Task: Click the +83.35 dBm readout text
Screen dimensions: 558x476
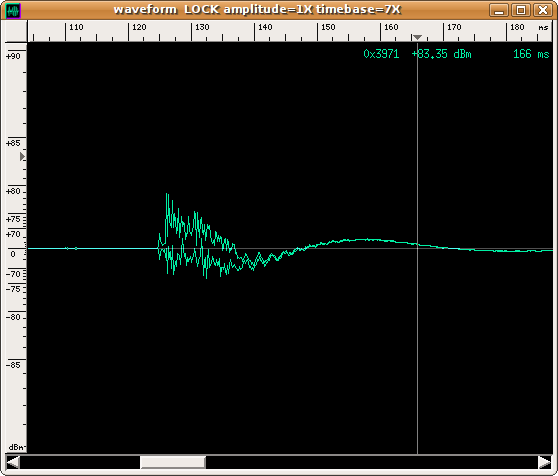Action: 442,54
